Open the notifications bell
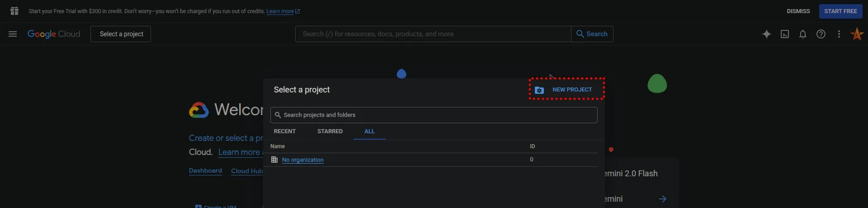Viewport: 868px width, 208px height. point(803,34)
